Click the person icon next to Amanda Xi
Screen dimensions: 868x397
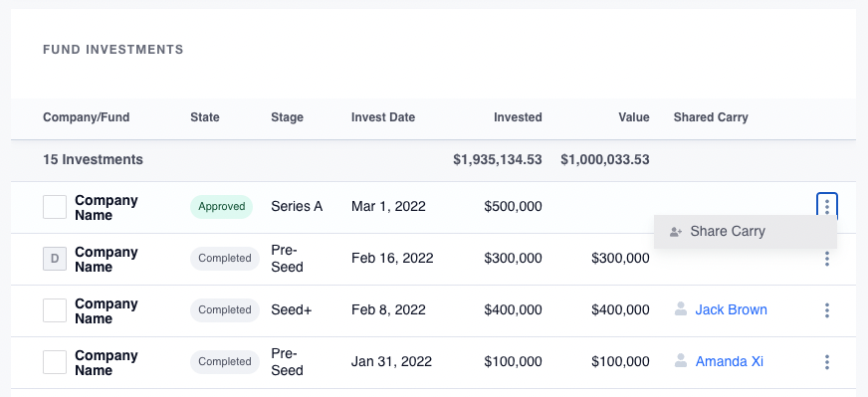(x=680, y=361)
